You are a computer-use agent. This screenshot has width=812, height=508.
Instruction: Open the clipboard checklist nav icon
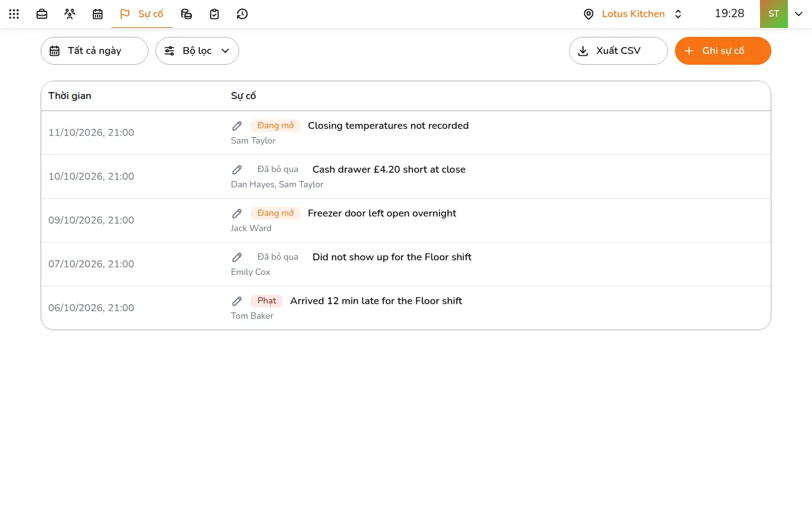coord(214,14)
